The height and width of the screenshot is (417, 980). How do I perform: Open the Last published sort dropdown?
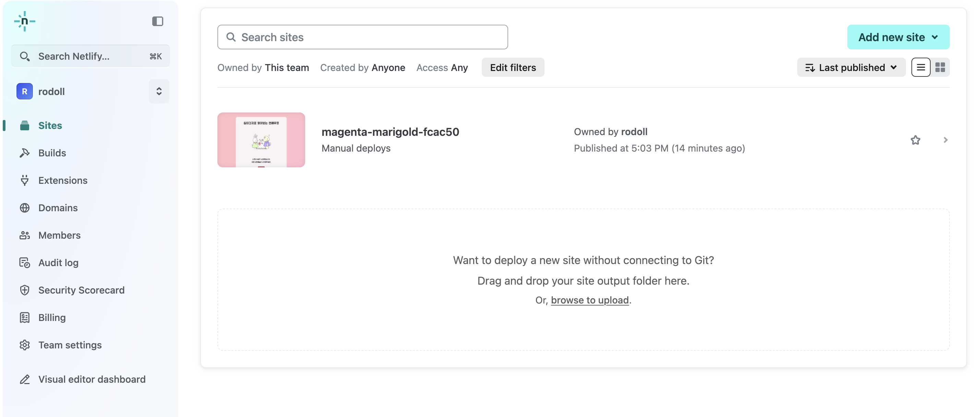(851, 67)
